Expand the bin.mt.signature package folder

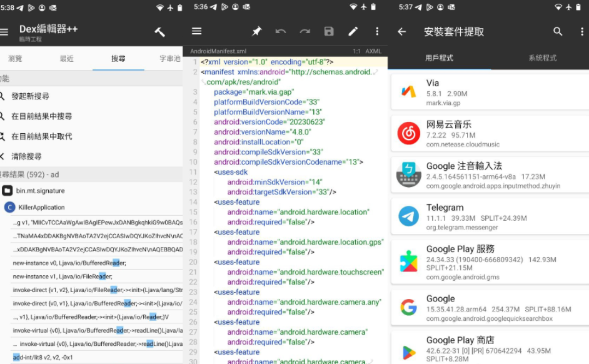40,191
